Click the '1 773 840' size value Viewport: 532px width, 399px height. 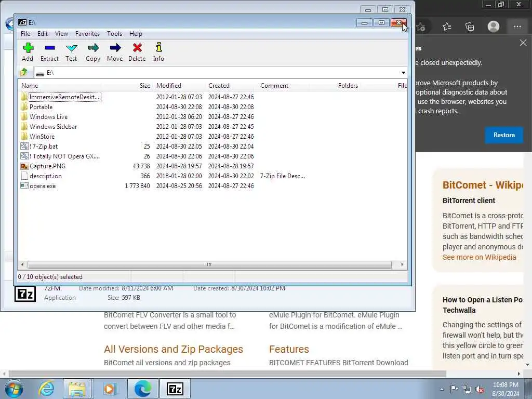pyautogui.click(x=137, y=186)
